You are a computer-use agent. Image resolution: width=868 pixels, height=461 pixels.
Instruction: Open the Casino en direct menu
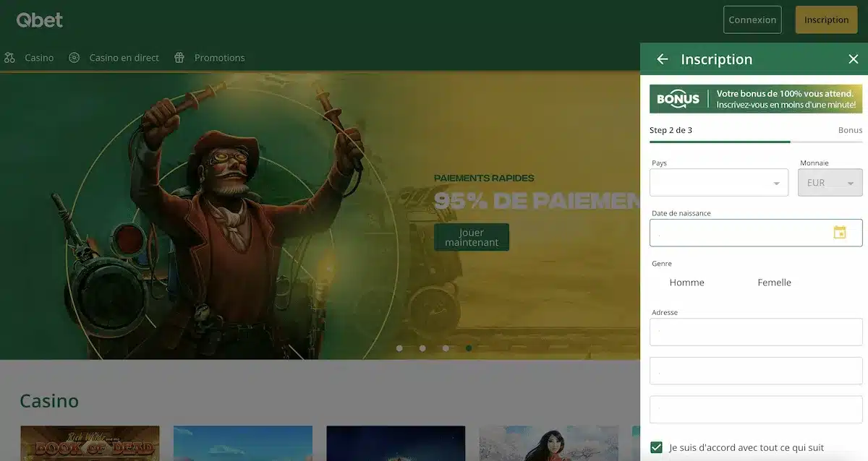pos(124,58)
